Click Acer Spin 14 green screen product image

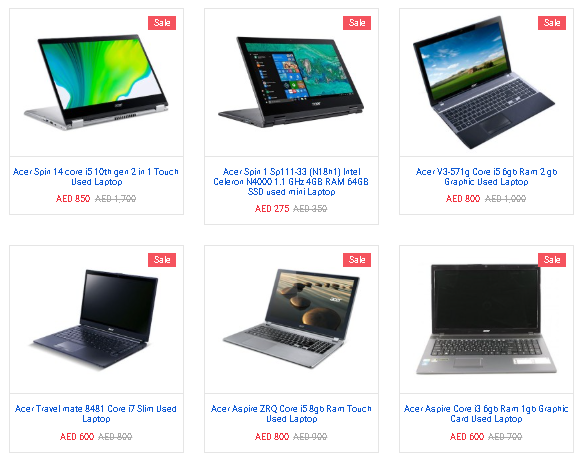[x=96, y=82]
